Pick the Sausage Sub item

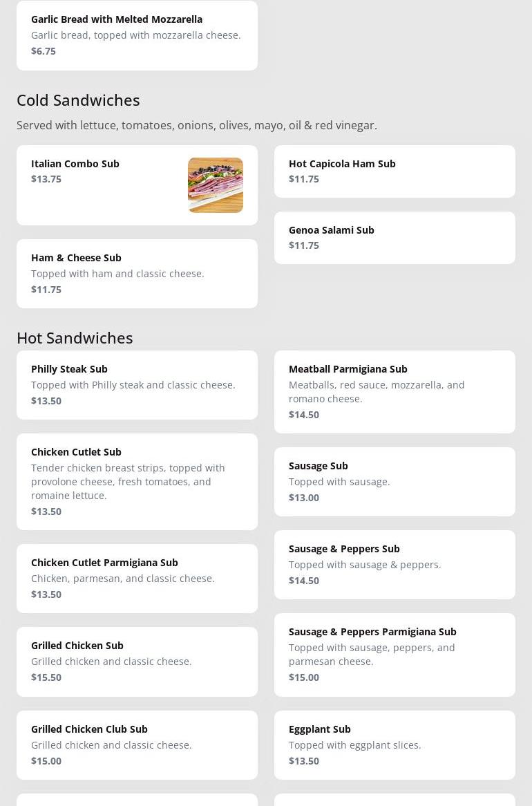(x=394, y=481)
